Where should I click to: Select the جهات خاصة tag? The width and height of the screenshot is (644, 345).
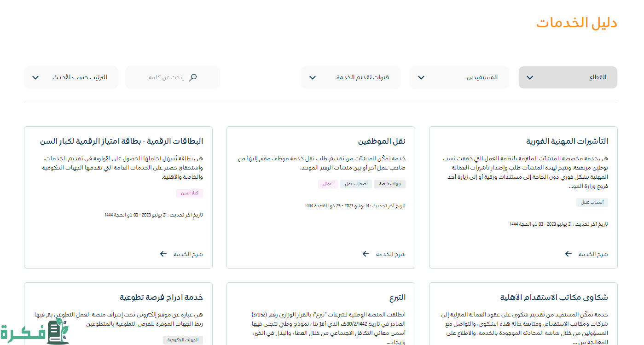389,184
